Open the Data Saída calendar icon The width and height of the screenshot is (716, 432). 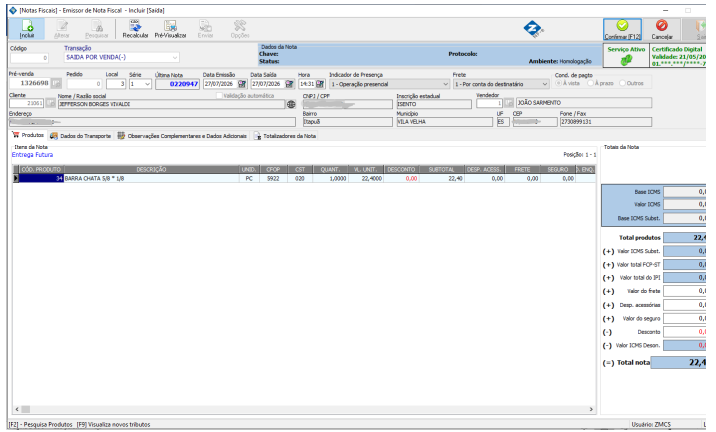290,84
